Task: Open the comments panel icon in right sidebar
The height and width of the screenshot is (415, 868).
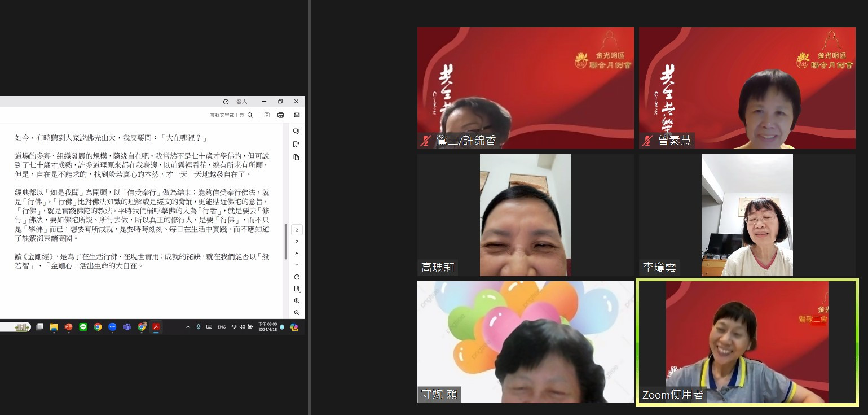Action: coord(297,131)
